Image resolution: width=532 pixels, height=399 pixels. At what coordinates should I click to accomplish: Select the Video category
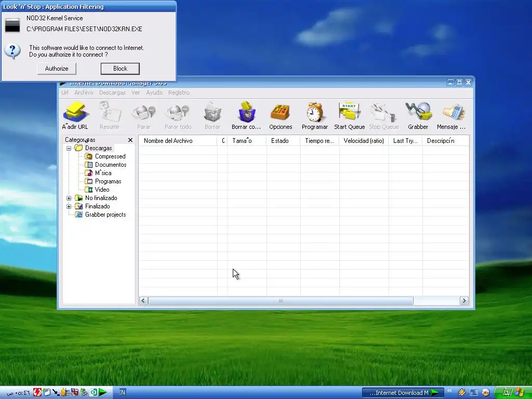coord(102,190)
